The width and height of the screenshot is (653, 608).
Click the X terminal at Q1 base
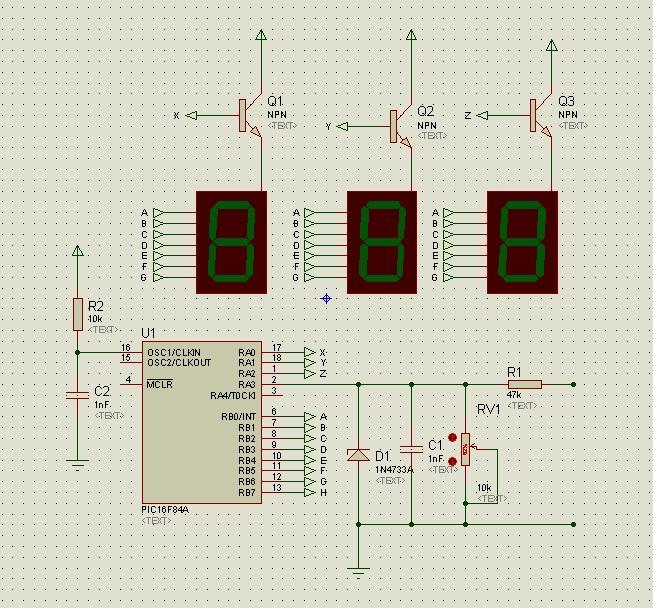pos(191,115)
